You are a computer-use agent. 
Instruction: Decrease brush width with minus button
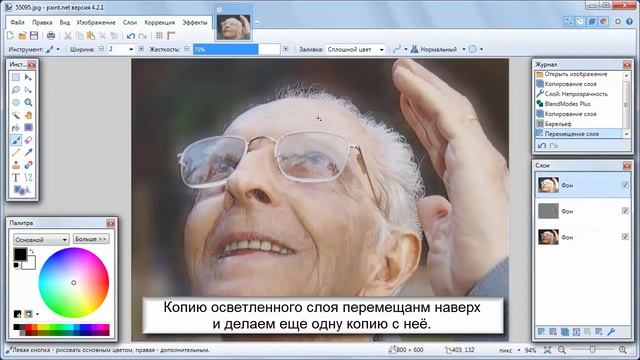point(102,49)
